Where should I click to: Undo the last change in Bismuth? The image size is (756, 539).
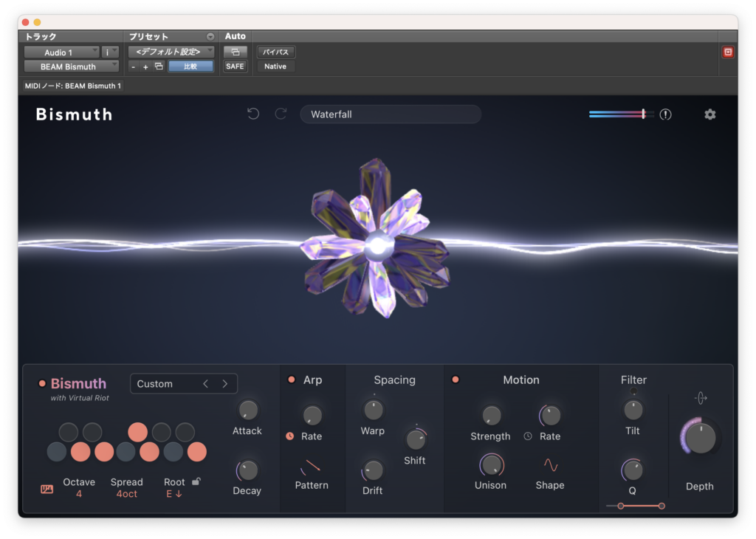(253, 114)
